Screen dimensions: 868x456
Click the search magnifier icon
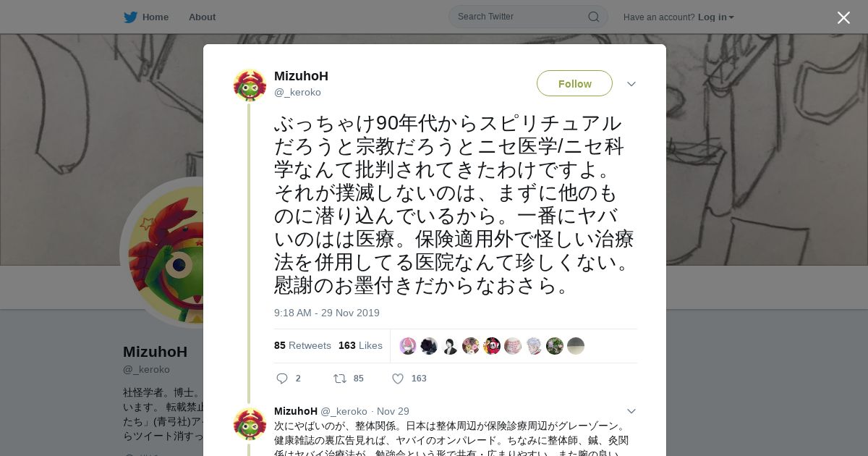pos(593,17)
